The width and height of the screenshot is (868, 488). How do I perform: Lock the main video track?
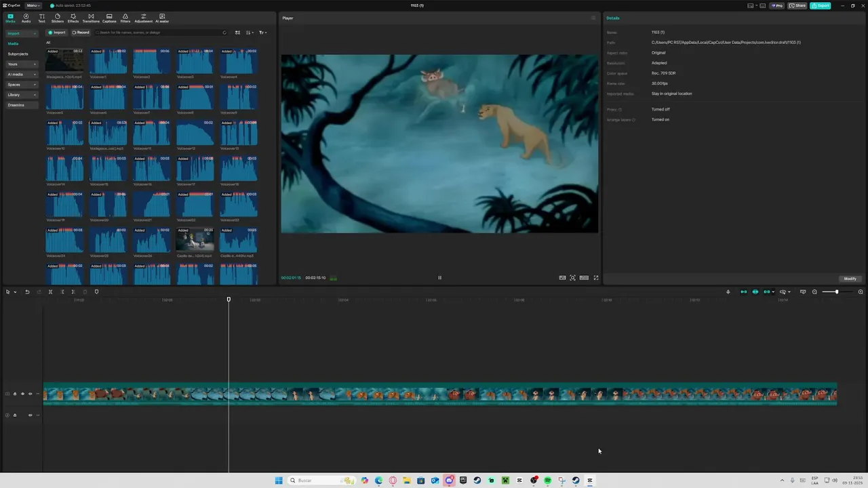pyautogui.click(x=15, y=394)
